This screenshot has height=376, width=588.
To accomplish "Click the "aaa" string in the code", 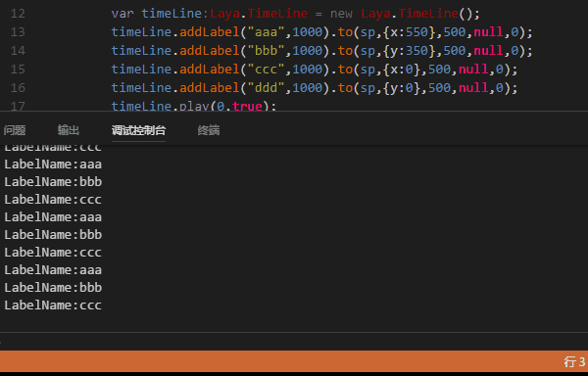I will pos(266,32).
